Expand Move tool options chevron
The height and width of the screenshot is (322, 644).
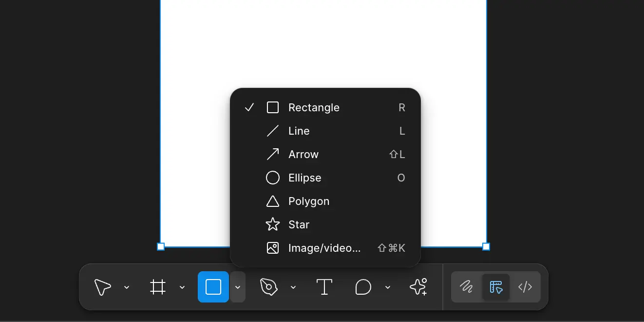point(127,287)
